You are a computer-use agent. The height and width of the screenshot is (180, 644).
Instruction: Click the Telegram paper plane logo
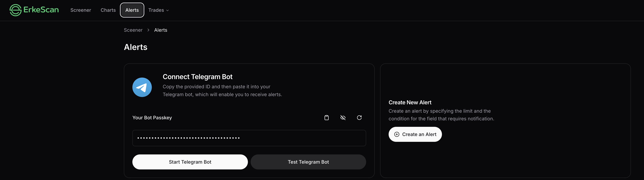pyautogui.click(x=142, y=87)
